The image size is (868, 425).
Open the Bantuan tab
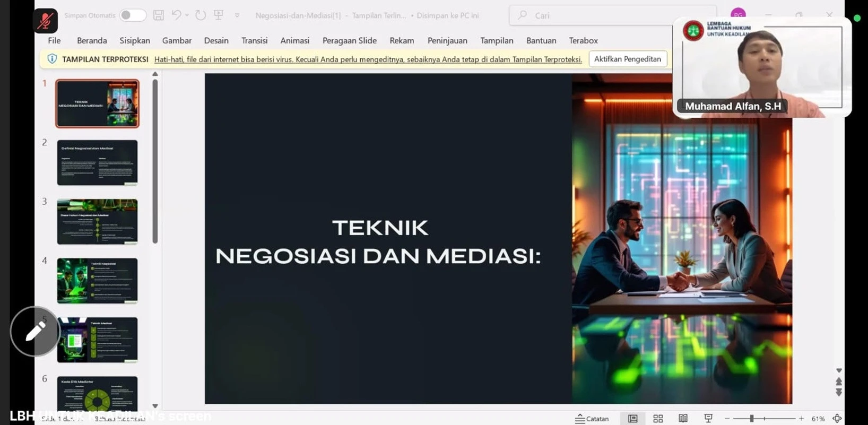[541, 40]
